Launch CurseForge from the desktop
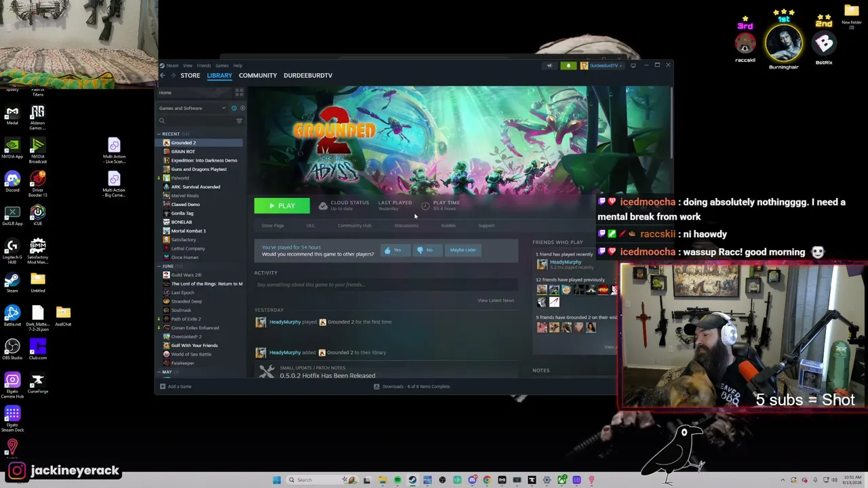 point(37,382)
